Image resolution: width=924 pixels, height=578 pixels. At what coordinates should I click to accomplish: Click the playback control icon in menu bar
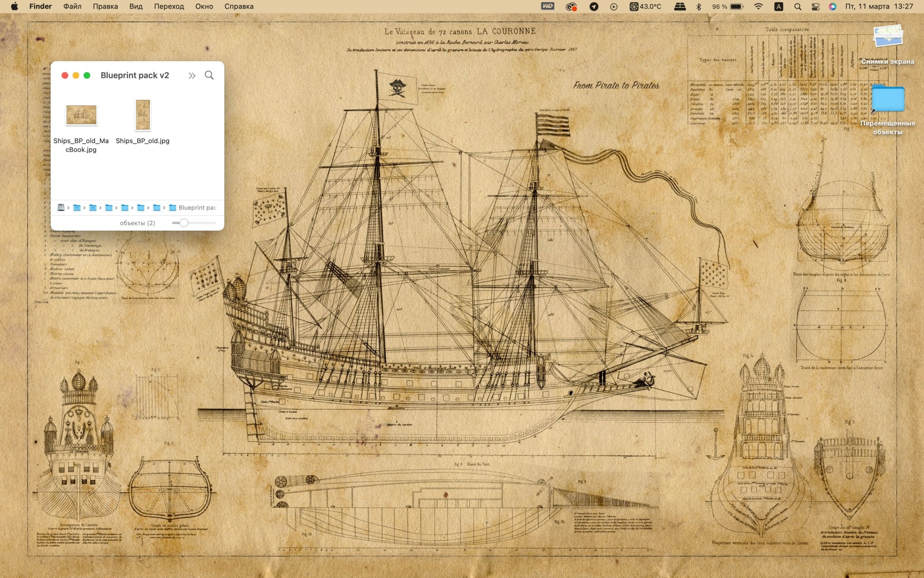tap(614, 6)
